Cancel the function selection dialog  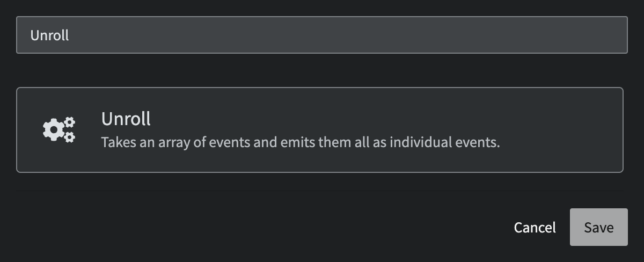click(x=535, y=227)
